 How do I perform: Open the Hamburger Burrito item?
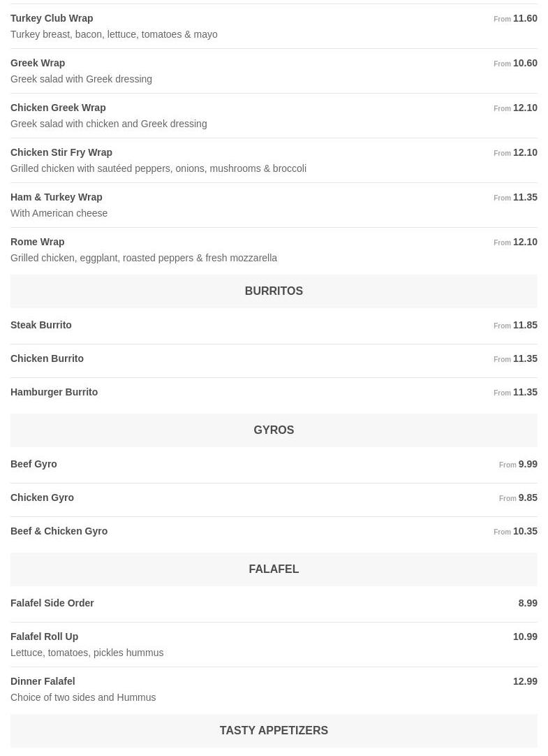(x=54, y=392)
